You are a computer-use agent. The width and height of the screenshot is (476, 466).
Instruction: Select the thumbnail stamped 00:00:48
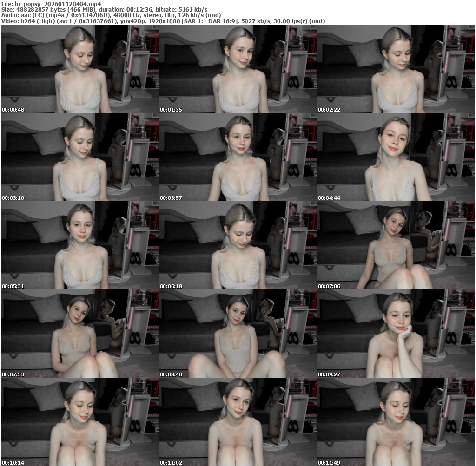pos(80,69)
